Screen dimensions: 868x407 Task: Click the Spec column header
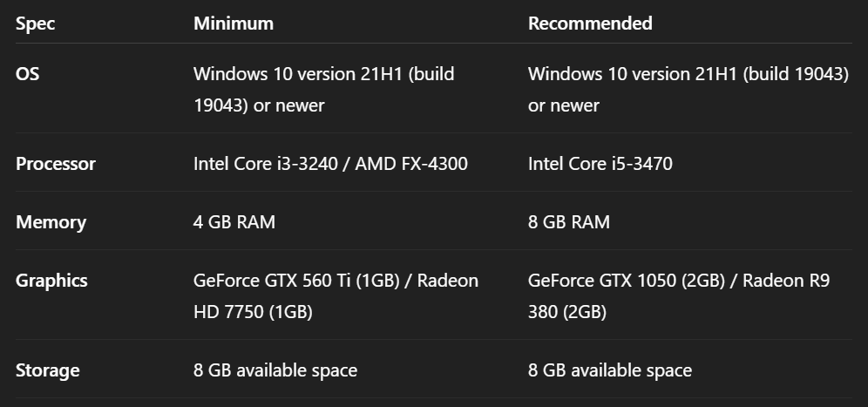tap(36, 24)
